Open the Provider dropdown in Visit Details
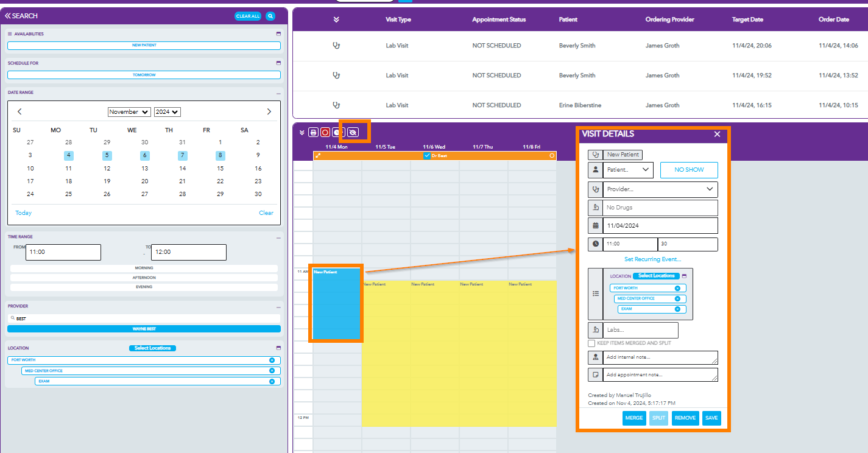868x453 pixels. click(660, 189)
